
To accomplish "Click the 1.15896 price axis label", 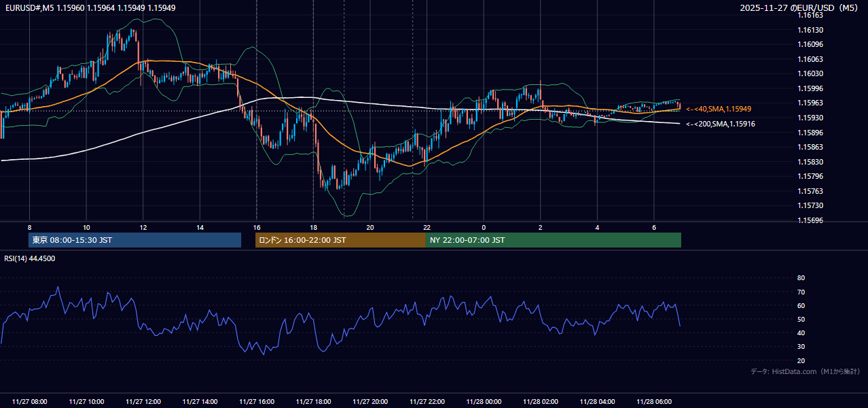I will (810, 133).
